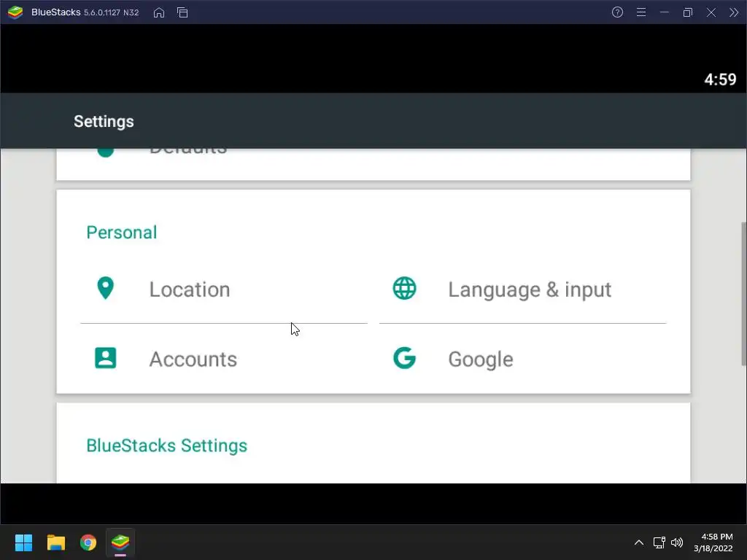Launch Google Chrome from taskbar

click(88, 542)
